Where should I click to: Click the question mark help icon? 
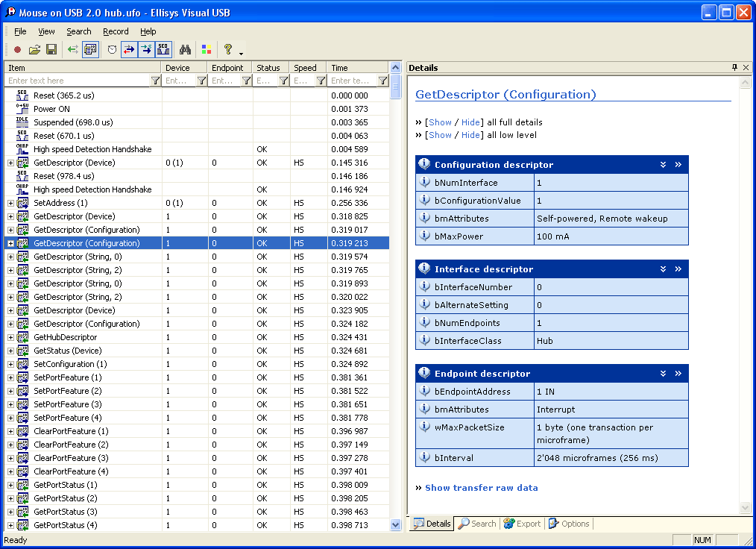tap(228, 49)
